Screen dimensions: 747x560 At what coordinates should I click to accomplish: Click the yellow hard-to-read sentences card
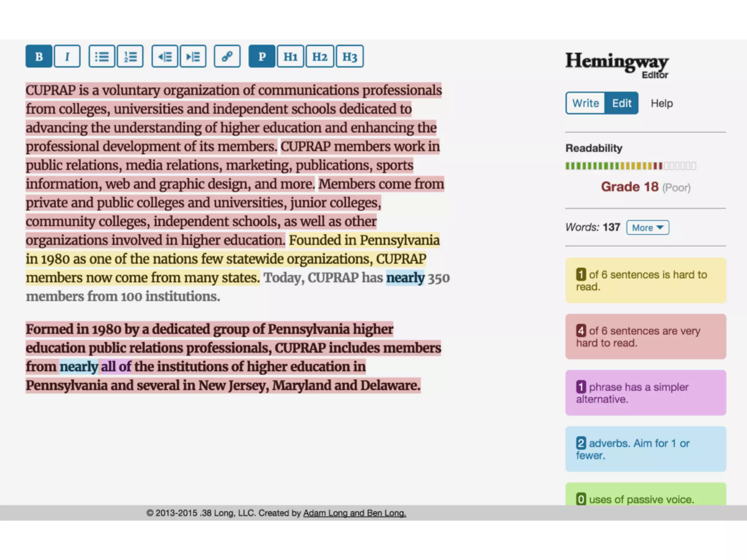coord(646,280)
